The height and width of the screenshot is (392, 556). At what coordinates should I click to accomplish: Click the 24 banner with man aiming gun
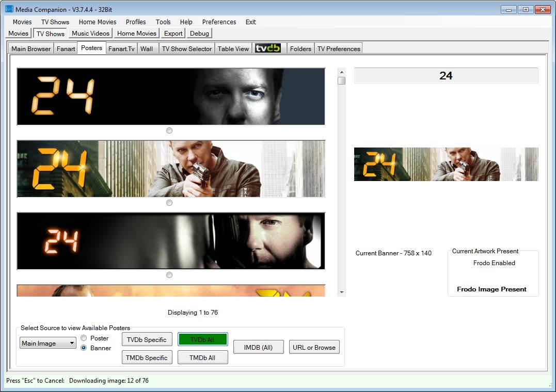pos(171,169)
